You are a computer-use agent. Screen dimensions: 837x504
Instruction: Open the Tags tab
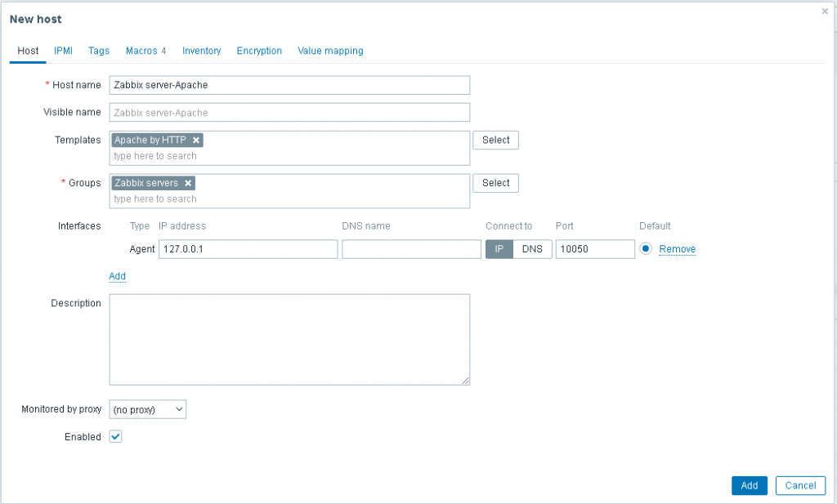coord(99,51)
